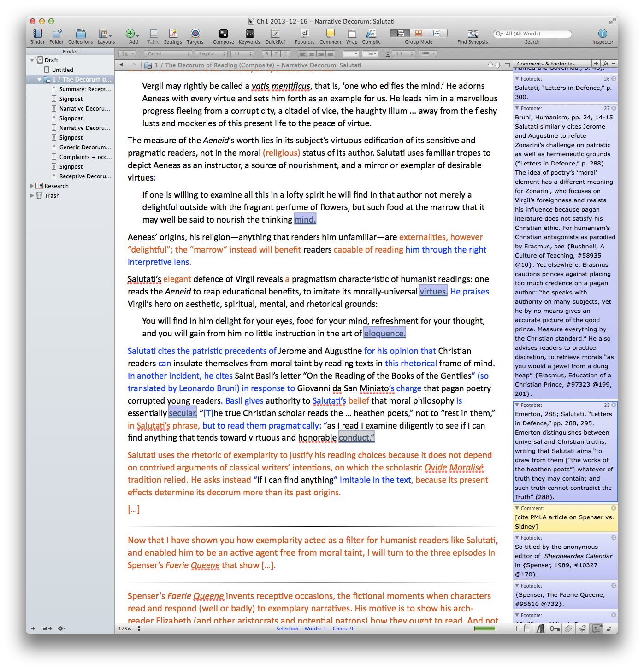Toggle the inspector lock icon
The image size is (644, 670).
click(609, 629)
